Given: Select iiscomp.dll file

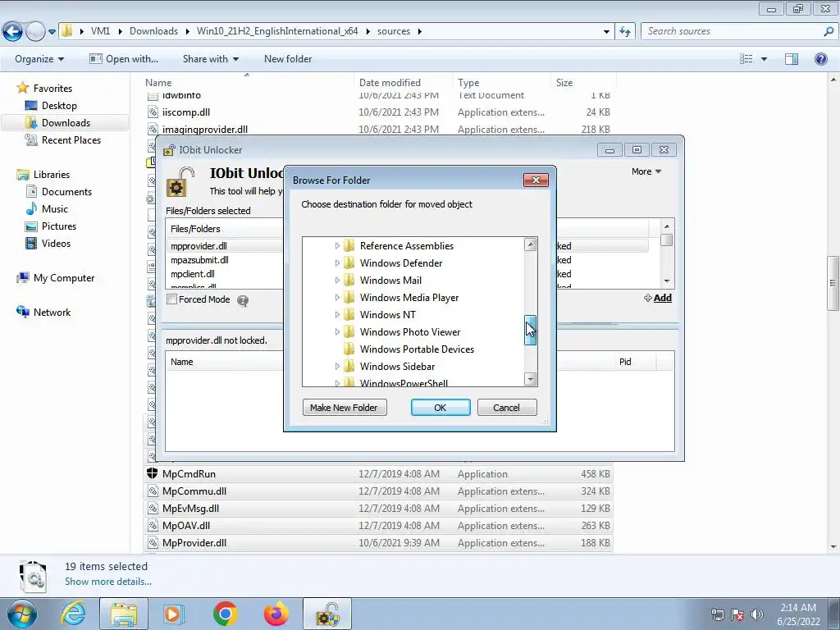Looking at the screenshot, I should (x=378, y=112).
